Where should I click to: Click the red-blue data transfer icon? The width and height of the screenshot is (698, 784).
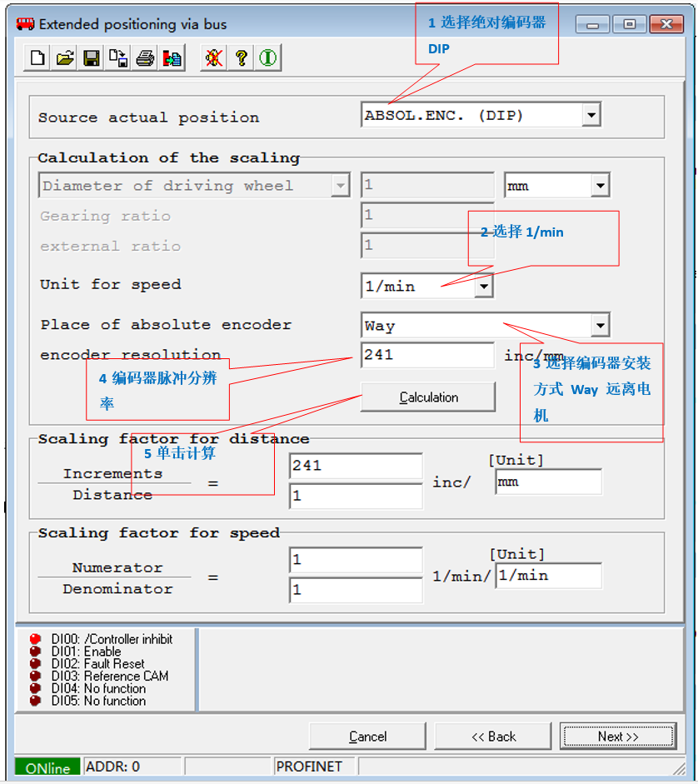172,58
